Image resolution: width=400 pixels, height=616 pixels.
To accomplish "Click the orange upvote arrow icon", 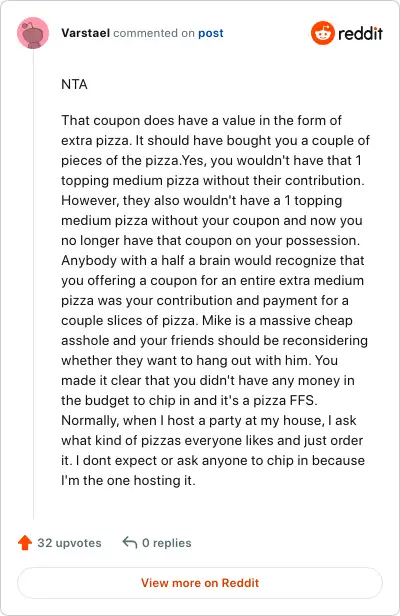I will [25, 543].
